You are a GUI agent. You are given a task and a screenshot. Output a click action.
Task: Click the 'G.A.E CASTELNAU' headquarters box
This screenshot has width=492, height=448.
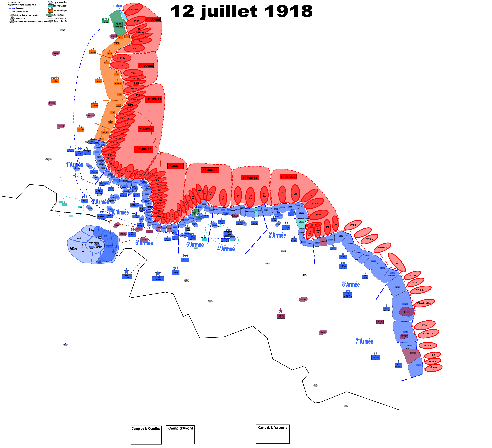click(348, 295)
